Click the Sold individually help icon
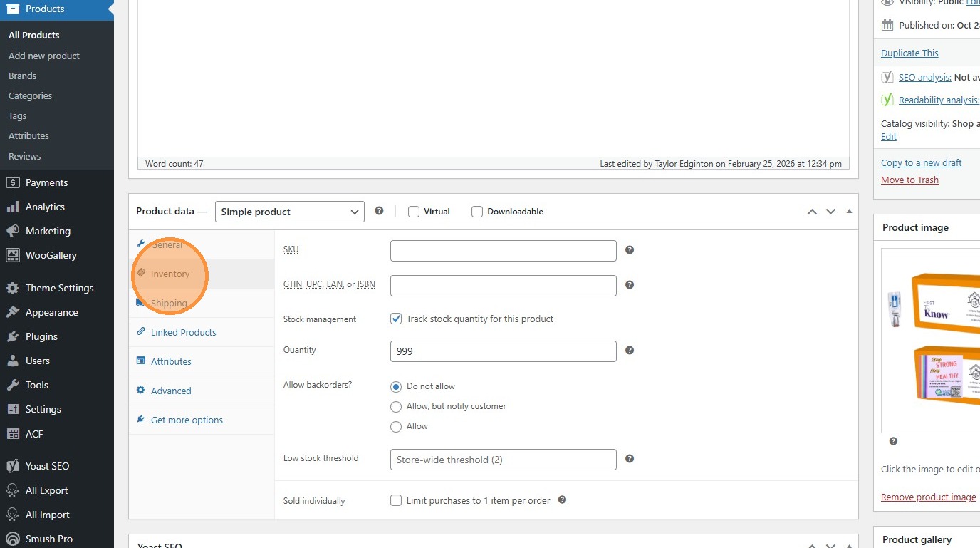 (x=562, y=500)
